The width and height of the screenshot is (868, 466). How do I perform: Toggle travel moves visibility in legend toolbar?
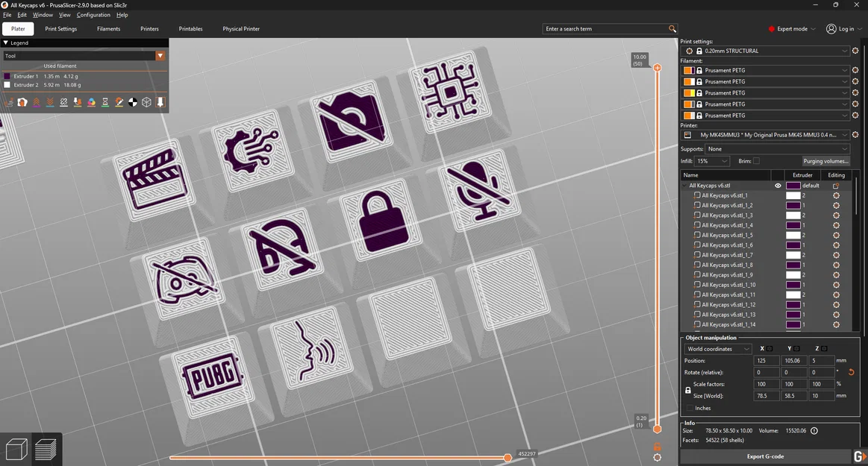[x=8, y=102]
